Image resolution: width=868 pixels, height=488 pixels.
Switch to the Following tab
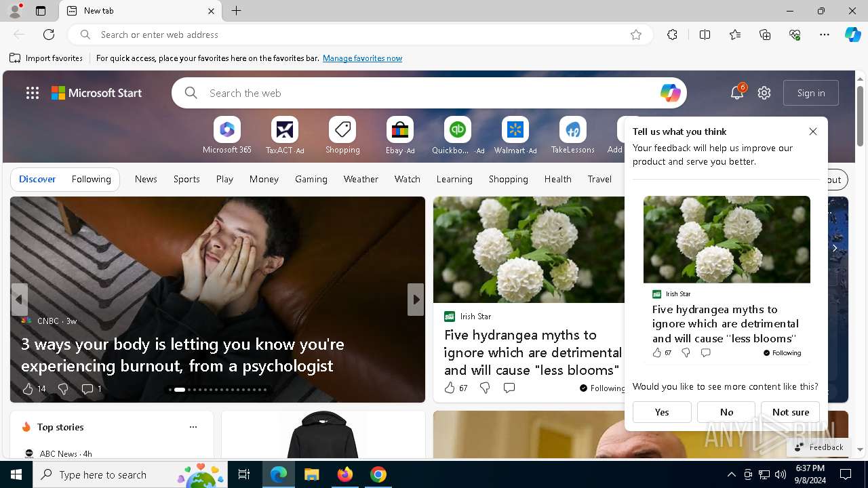click(x=91, y=179)
